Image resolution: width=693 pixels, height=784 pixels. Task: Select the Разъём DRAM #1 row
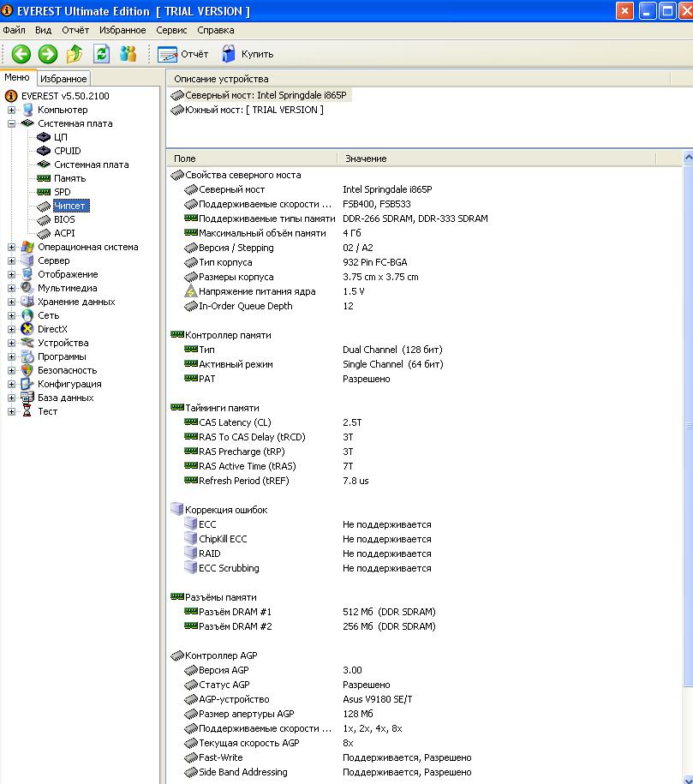pos(425,612)
